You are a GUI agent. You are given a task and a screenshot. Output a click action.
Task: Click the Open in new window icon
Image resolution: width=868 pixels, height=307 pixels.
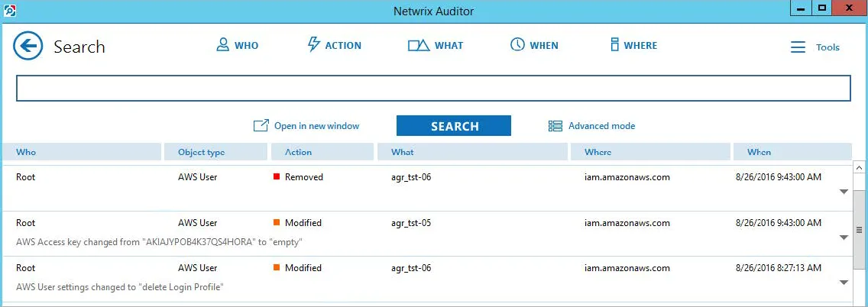point(261,125)
